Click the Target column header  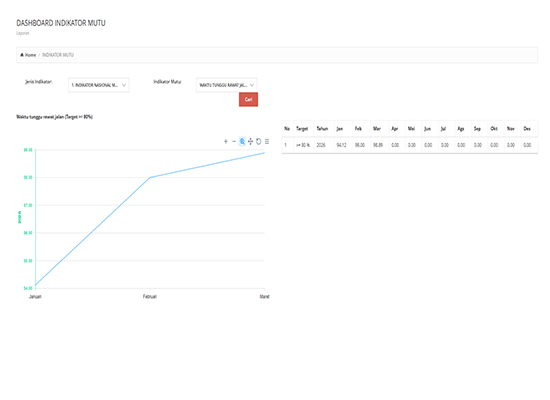pos(302,129)
